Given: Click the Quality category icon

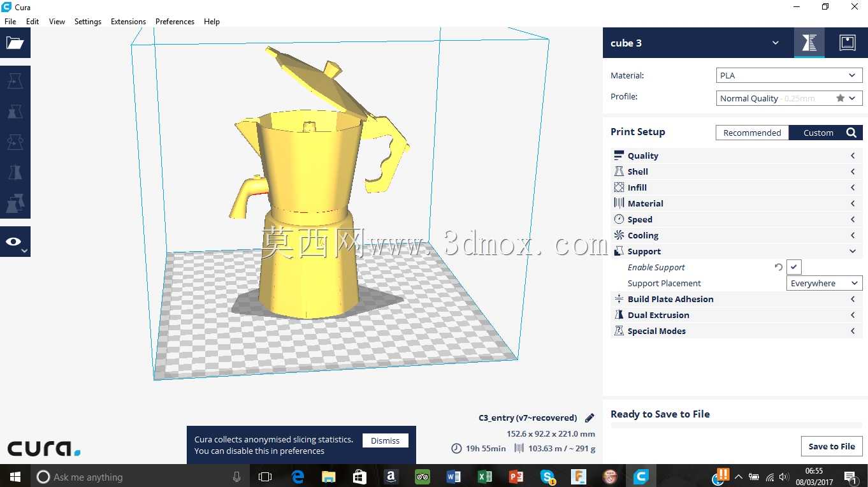Looking at the screenshot, I should [x=619, y=156].
